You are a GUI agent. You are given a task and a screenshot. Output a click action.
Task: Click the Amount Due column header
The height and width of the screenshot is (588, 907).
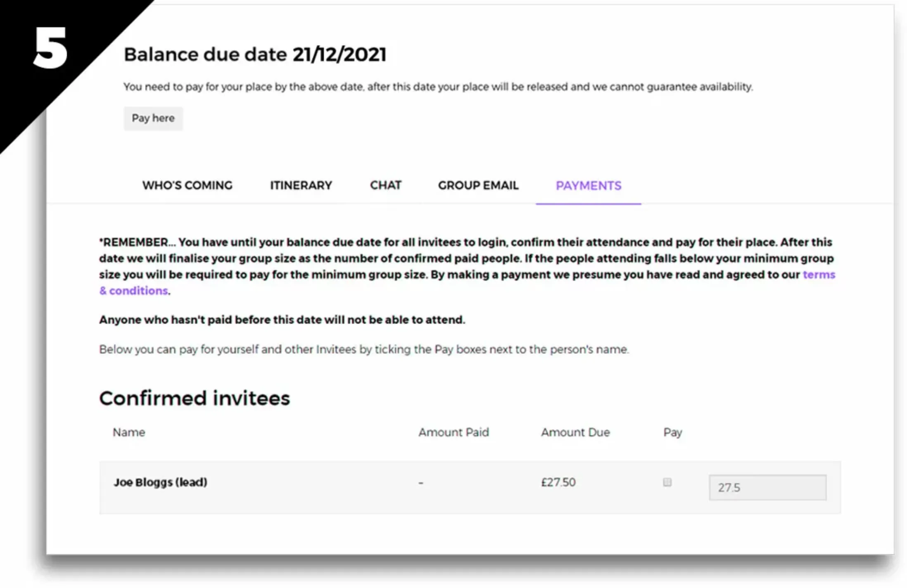575,432
